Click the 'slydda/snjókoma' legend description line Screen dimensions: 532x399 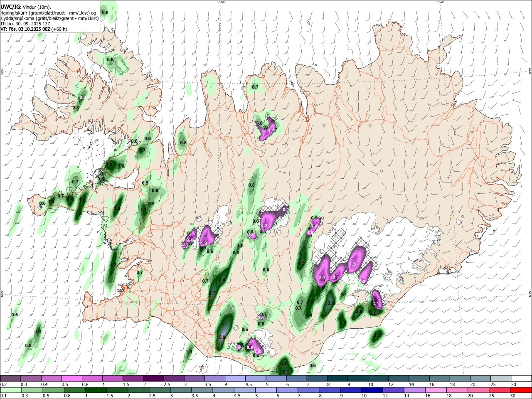pyautogui.click(x=49, y=18)
